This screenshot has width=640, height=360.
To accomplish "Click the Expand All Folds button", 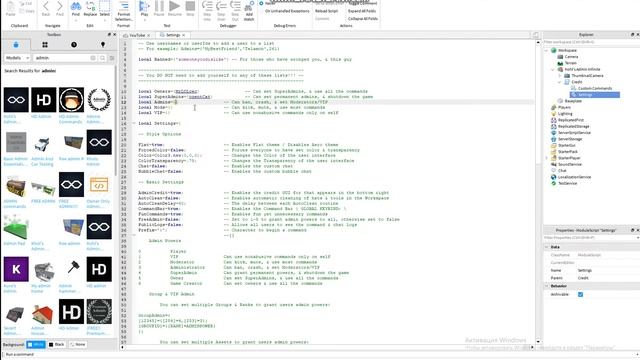I will point(362,11).
